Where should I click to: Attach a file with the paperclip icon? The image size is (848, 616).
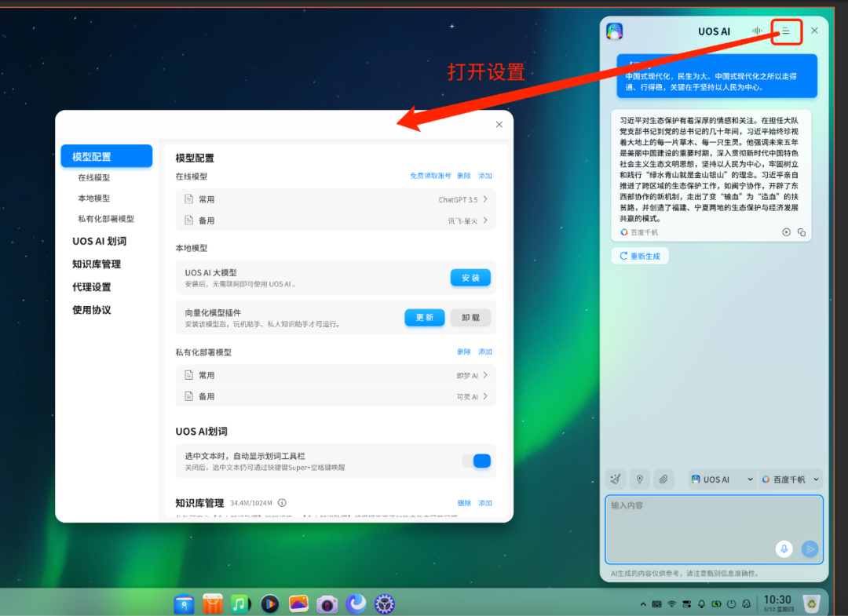click(x=663, y=479)
